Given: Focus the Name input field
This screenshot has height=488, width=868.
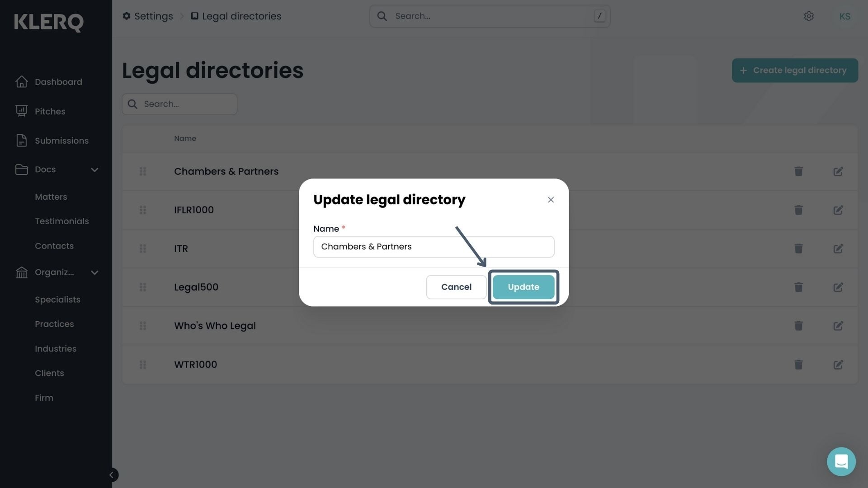Looking at the screenshot, I should pyautogui.click(x=434, y=247).
